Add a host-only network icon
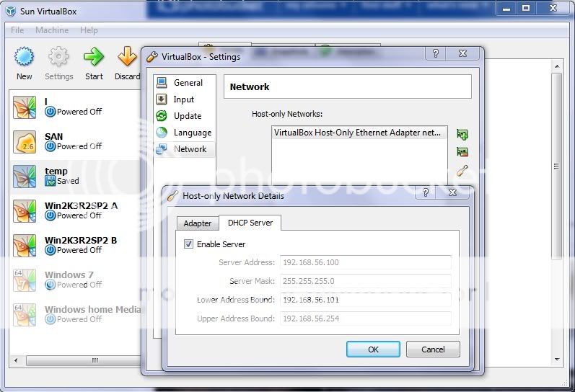The height and width of the screenshot is (392, 575). point(462,134)
